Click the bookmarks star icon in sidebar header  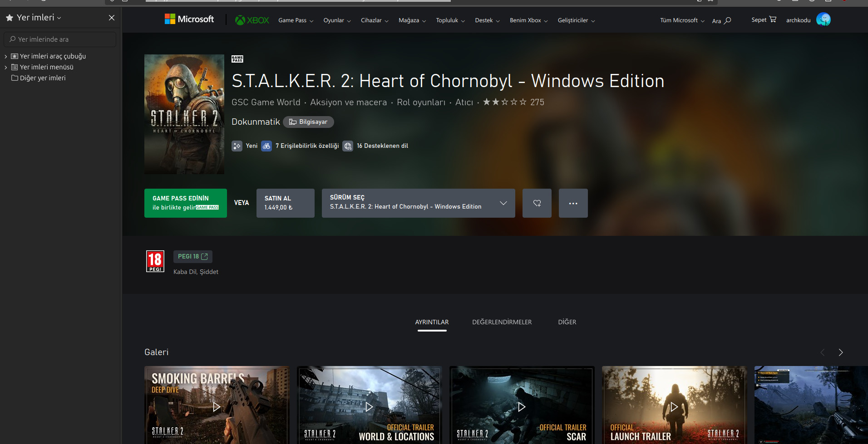(x=9, y=18)
